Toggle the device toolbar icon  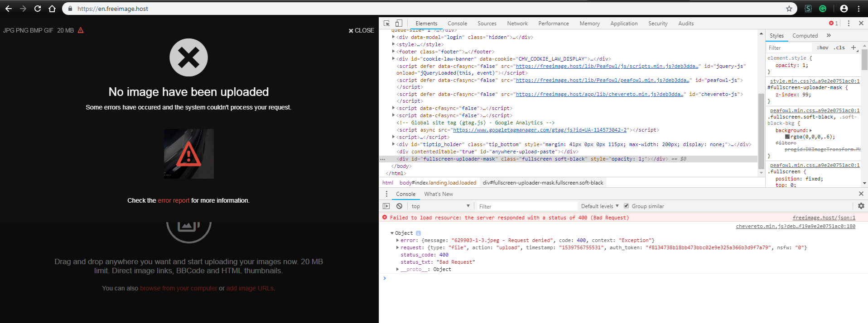(399, 24)
